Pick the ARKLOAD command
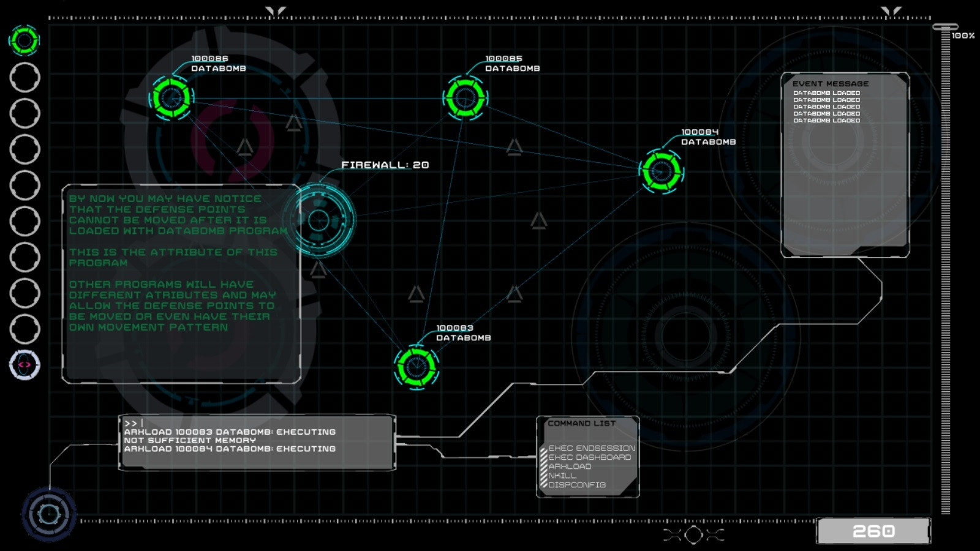 pyautogui.click(x=570, y=467)
